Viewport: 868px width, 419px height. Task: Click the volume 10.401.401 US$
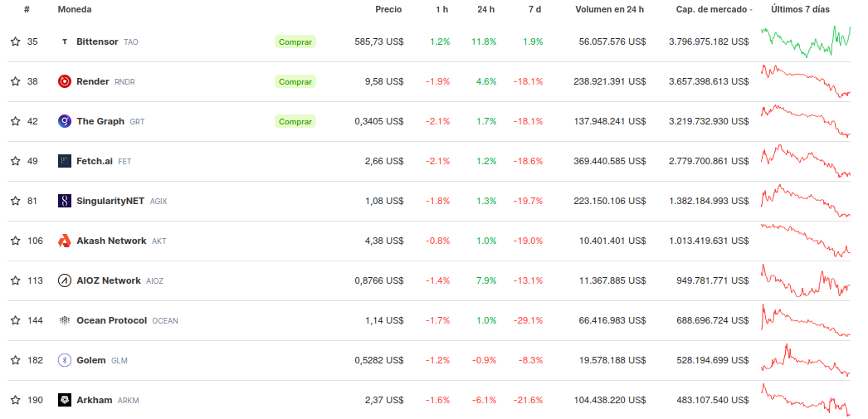tap(612, 241)
